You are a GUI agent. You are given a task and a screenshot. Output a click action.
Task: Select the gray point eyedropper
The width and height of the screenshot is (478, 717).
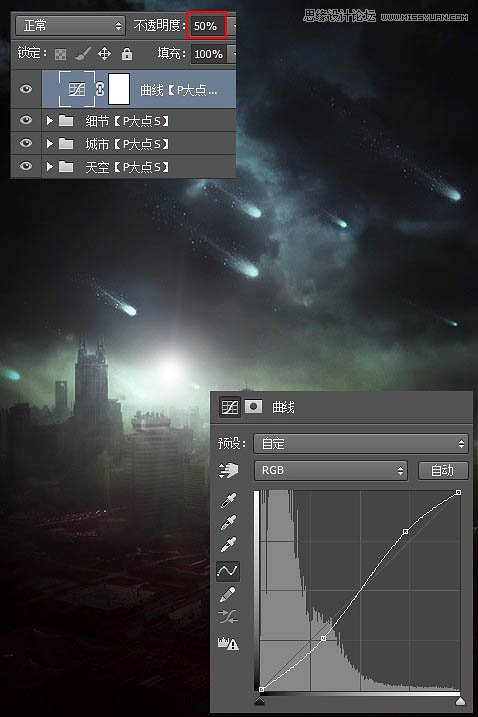pos(228,522)
